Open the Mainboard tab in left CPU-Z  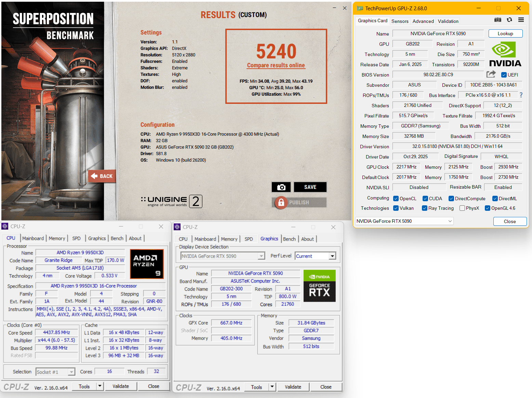click(x=33, y=238)
